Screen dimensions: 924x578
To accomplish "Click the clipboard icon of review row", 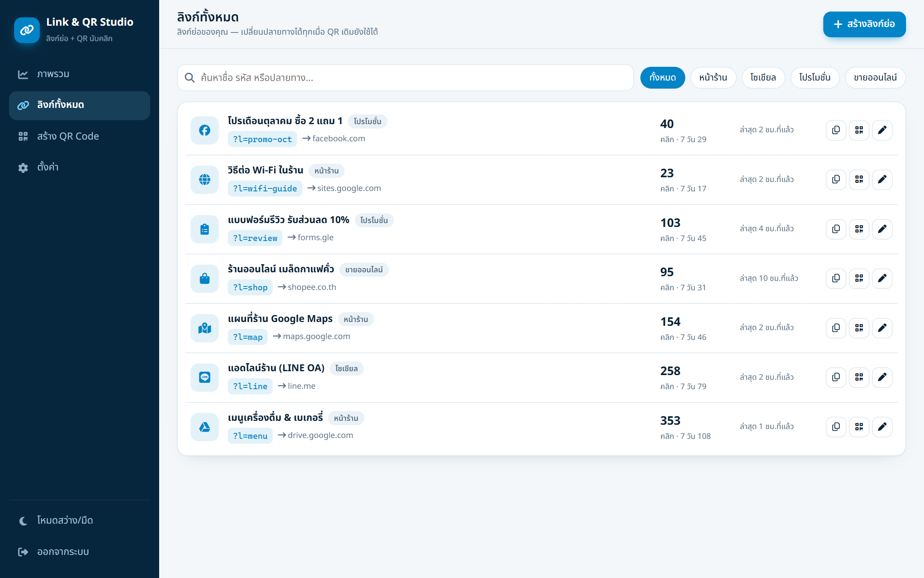I will click(x=205, y=229).
